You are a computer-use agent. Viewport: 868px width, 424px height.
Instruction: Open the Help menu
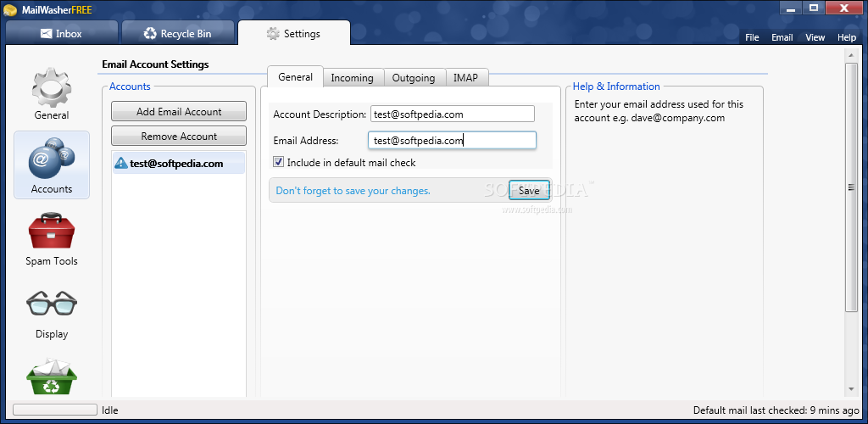pos(847,37)
